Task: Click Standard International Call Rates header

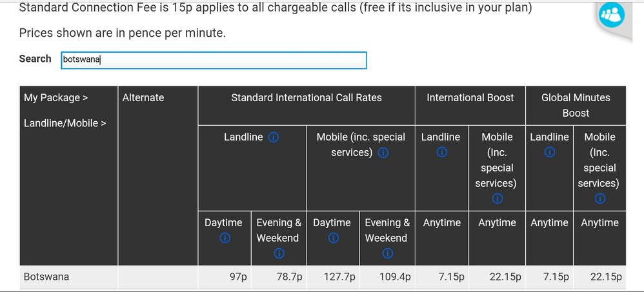Action: (x=307, y=98)
